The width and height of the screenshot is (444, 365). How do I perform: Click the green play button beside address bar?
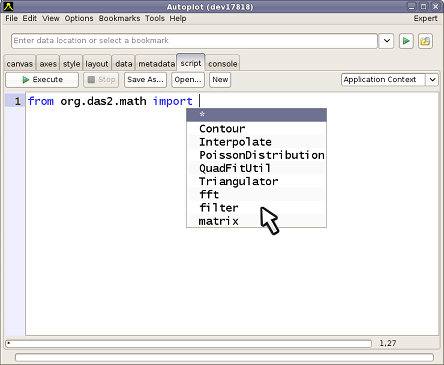406,41
